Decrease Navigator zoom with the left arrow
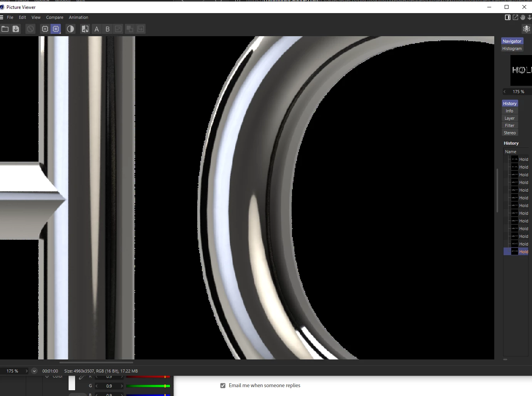Viewport: 532px width, 396px height. point(505,92)
